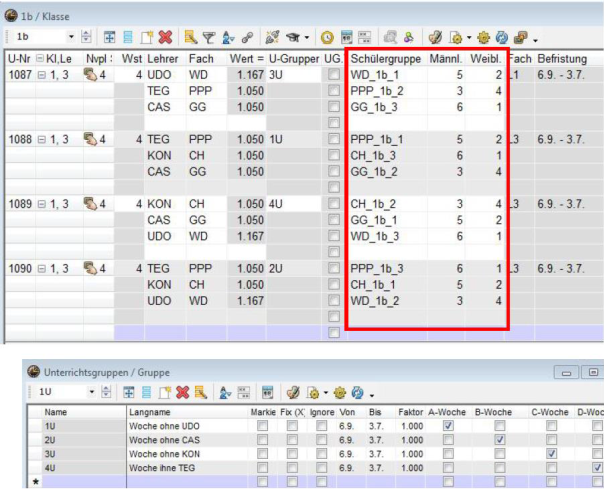Image resolution: width=604 pixels, height=490 pixels.
Task: Select the Lehrer column header
Action: click(163, 59)
